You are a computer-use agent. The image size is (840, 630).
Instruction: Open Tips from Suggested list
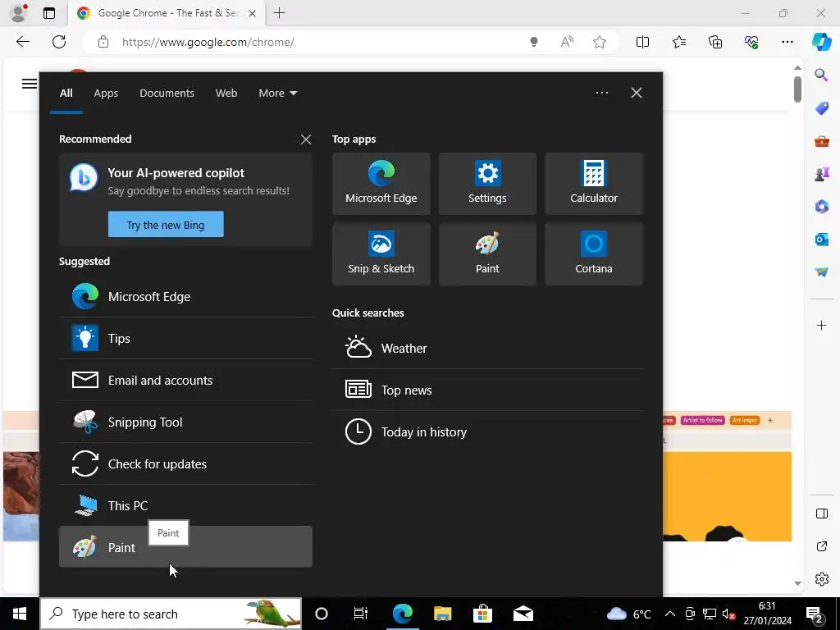click(185, 339)
